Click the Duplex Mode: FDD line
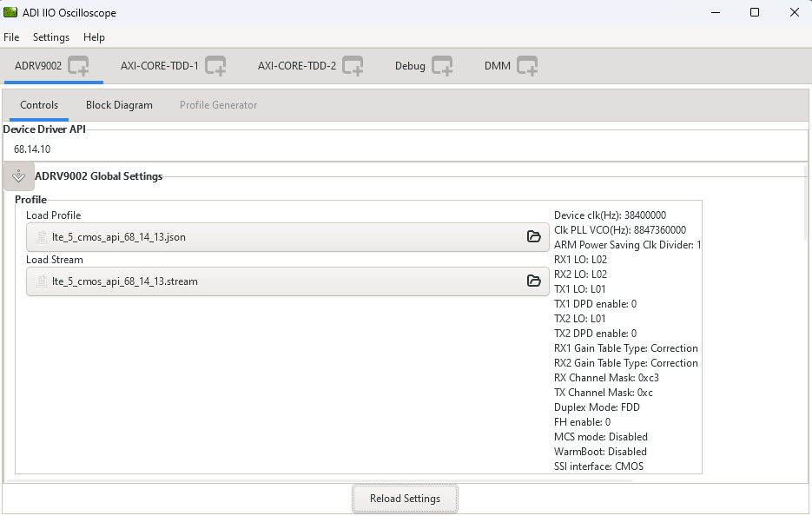 (597, 407)
